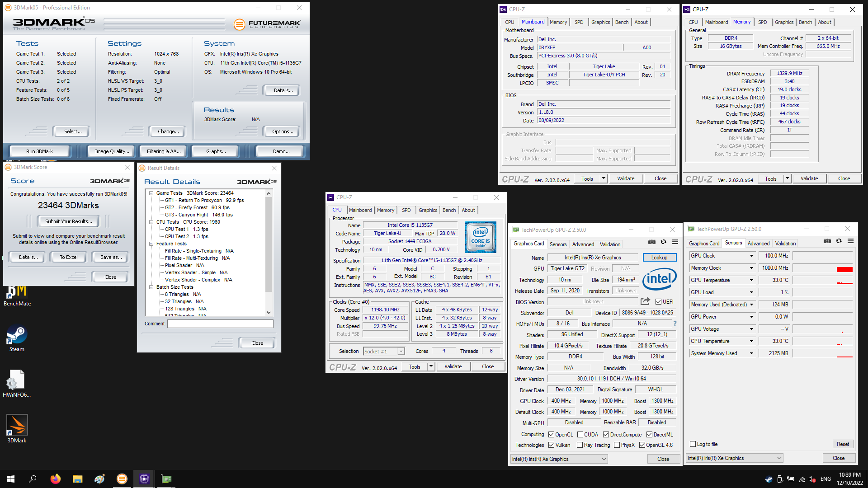868x488 pixels.
Task: Open Firefox from the taskbar
Action: 55,479
